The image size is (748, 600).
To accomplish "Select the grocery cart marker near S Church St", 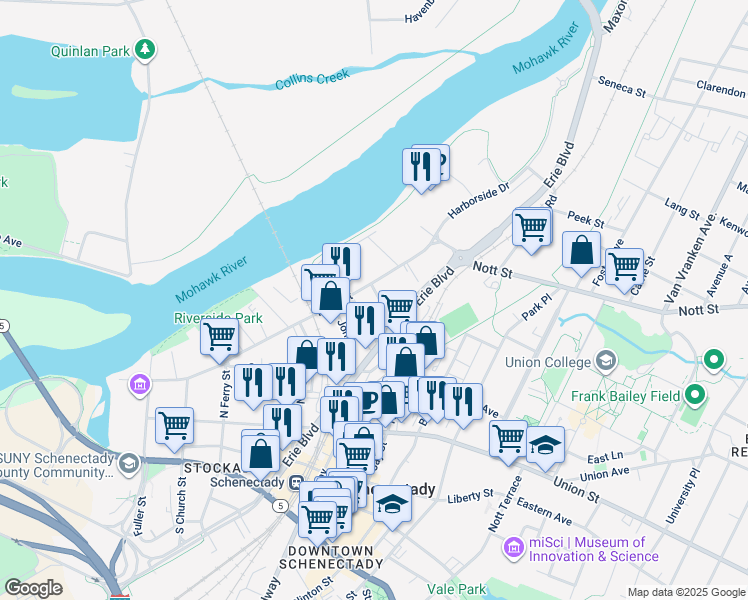I will 175,429.
